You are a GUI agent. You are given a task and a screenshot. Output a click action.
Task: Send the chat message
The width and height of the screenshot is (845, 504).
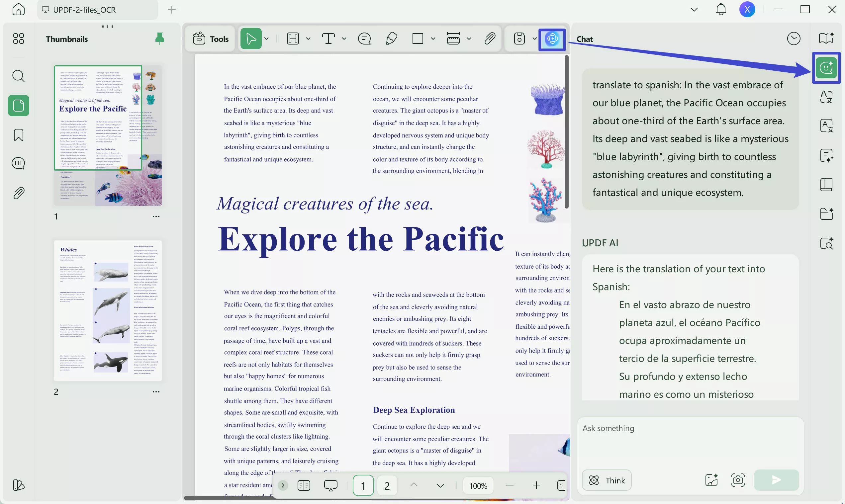pyautogui.click(x=776, y=480)
